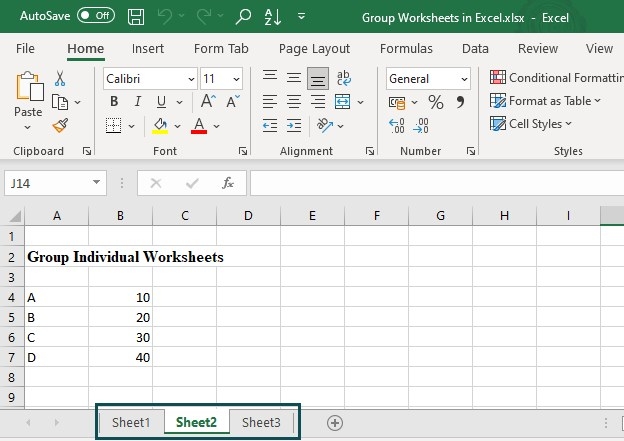
Task: Select the Format Painter brush
Action: point(60,125)
